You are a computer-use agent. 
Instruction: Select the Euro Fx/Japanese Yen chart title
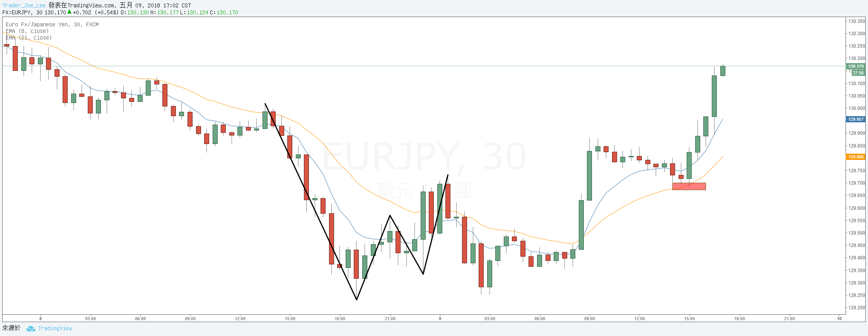[x=52, y=24]
